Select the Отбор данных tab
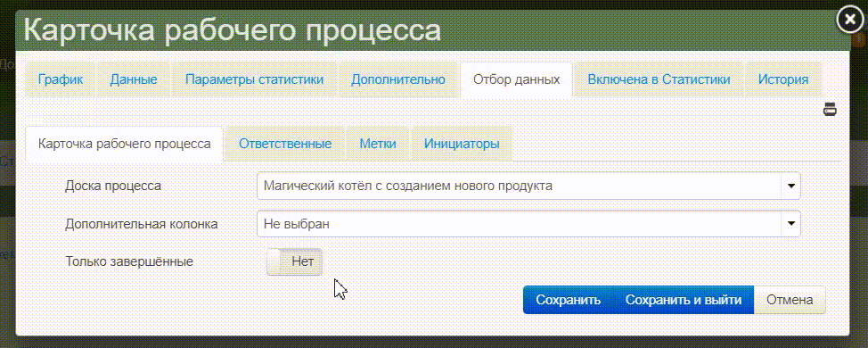The width and height of the screenshot is (868, 348). point(517,79)
